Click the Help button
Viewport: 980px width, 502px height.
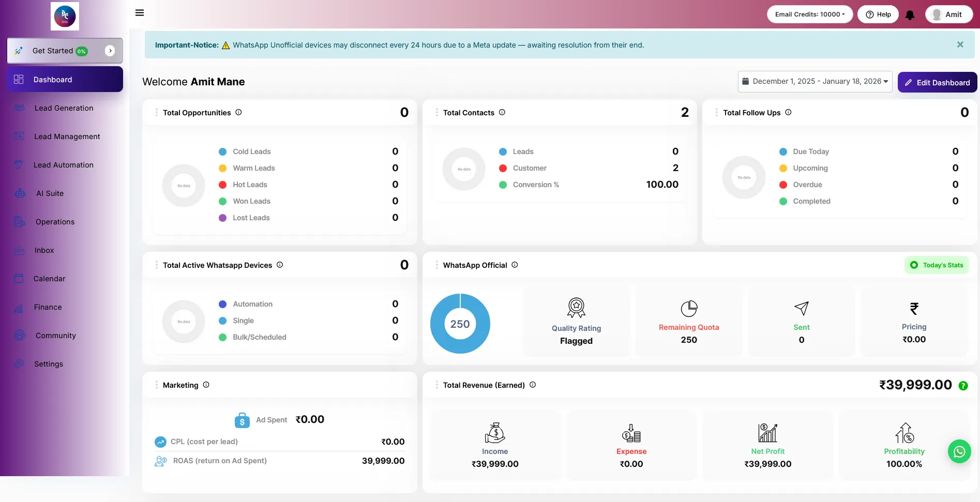[x=878, y=14]
